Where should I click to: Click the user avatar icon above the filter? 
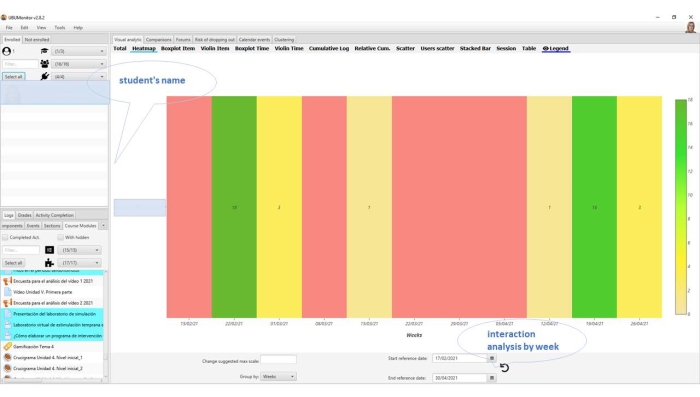tap(7, 51)
